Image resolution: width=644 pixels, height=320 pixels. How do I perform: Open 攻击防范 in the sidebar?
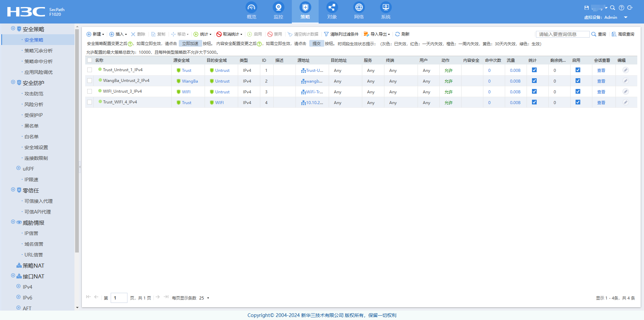(34, 94)
